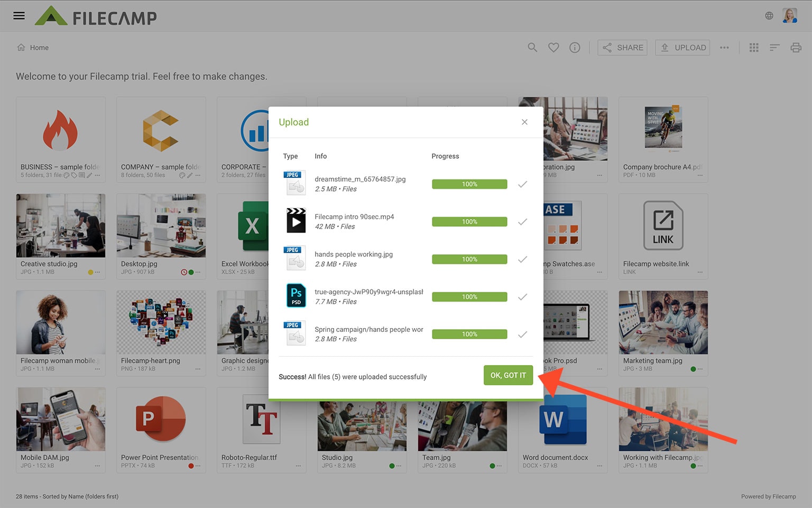Show the info panel icon
This screenshot has width=812, height=508.
pyautogui.click(x=575, y=48)
